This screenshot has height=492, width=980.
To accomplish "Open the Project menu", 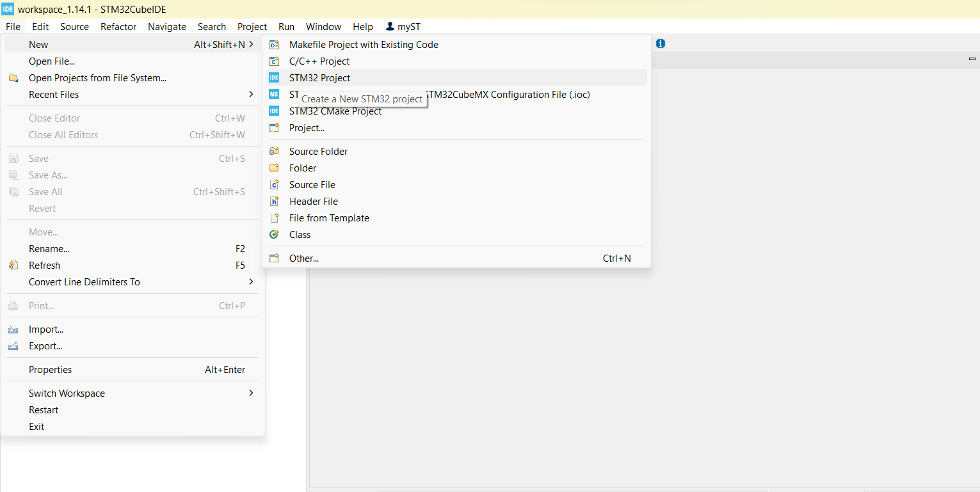I will pyautogui.click(x=252, y=27).
